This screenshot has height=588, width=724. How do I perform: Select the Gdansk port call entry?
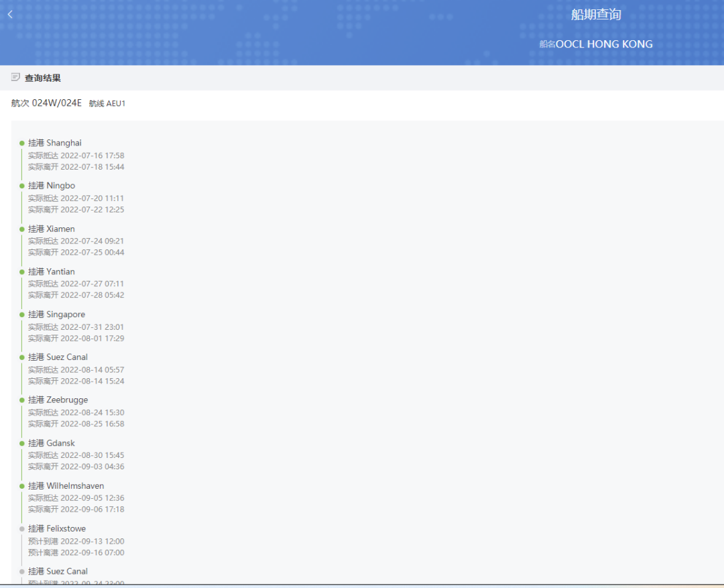pos(51,443)
